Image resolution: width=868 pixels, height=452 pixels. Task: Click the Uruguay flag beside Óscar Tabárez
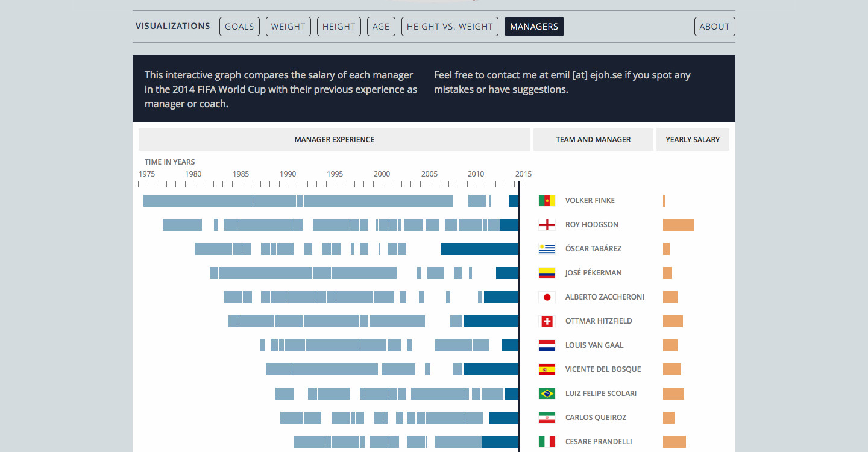(547, 249)
